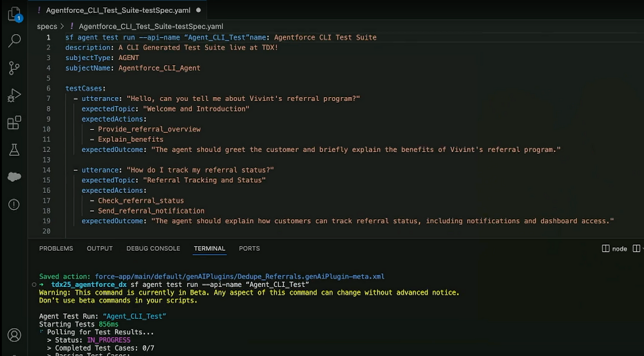Click the IN_PROGRESS status in the terminal
This screenshot has width=644, height=356.
point(109,340)
